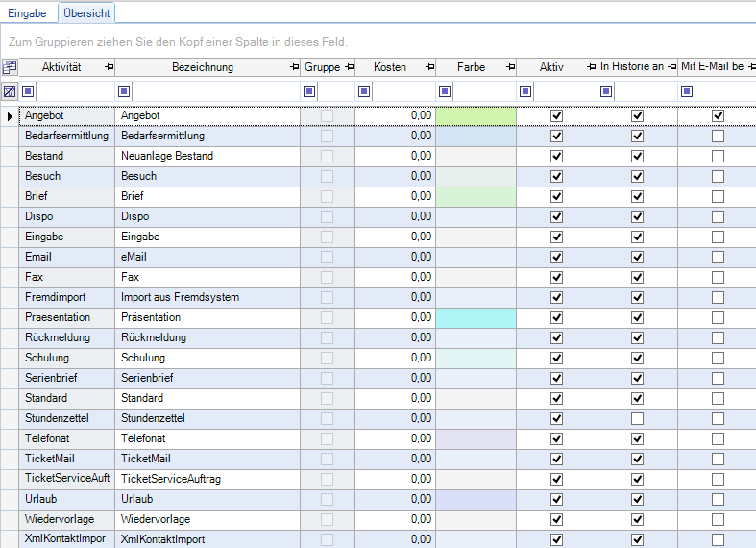Open the column chooser icon in grid corner

(10, 67)
